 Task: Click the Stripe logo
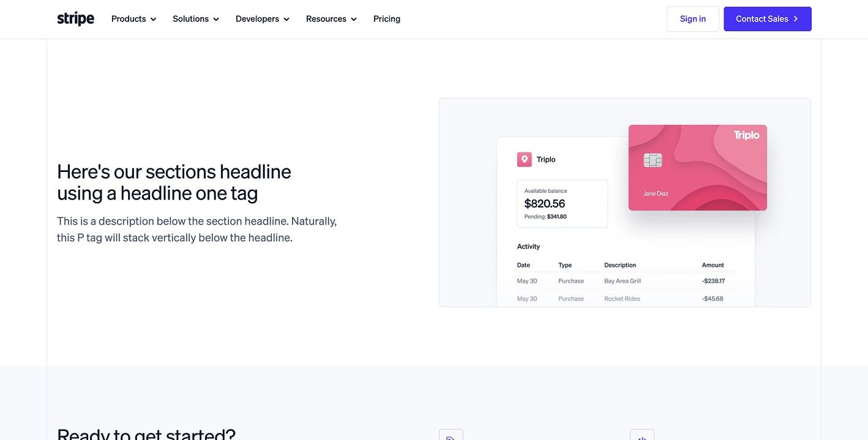[75, 19]
